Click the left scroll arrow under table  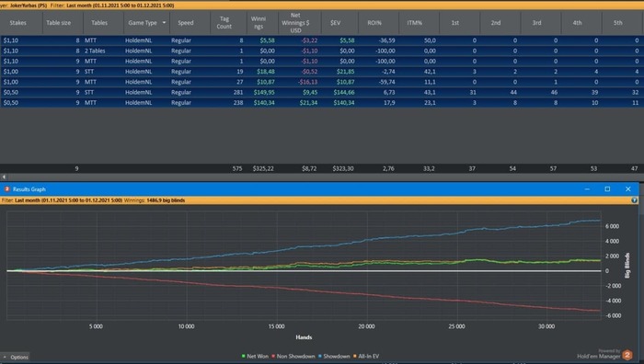[x=4, y=176]
